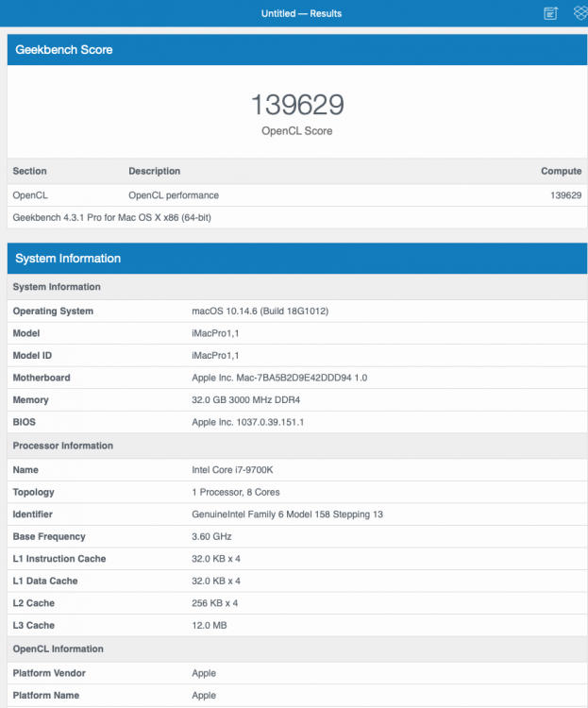This screenshot has width=588, height=708.
Task: Select the Apple Inc. 1037.0.39.151.1 BIOS value
Action: [248, 422]
